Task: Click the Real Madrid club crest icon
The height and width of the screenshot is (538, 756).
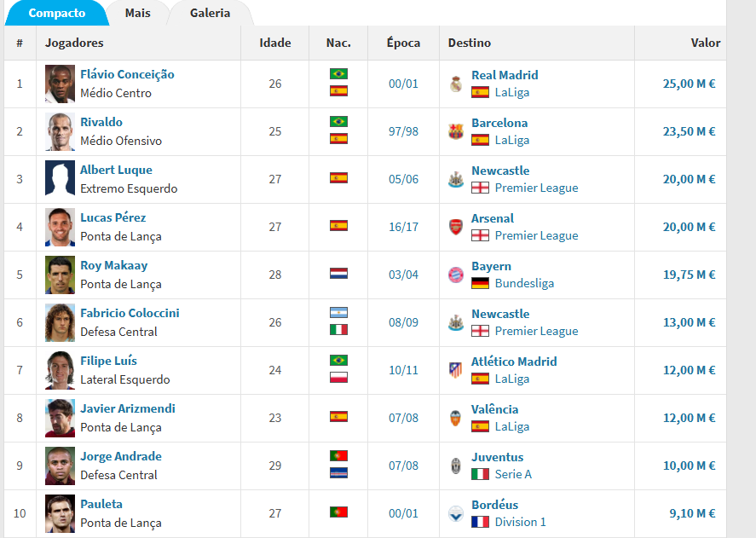Action: point(456,84)
